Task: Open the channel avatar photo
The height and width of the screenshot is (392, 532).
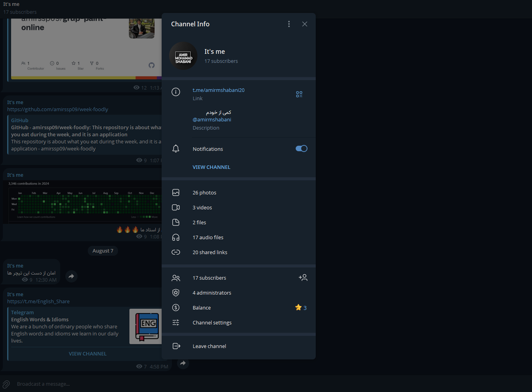Action: [x=183, y=56]
